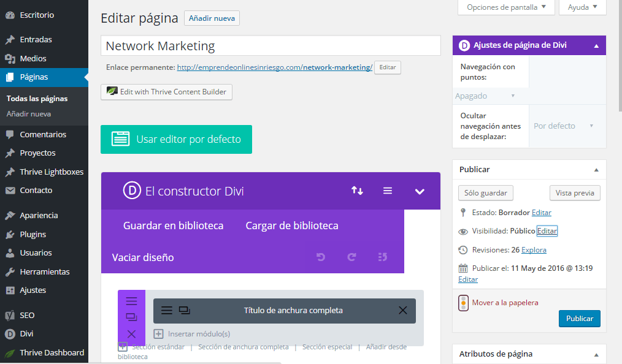Open the history icon in Divi builder
Image resolution: width=622 pixels, height=364 pixels.
(382, 257)
